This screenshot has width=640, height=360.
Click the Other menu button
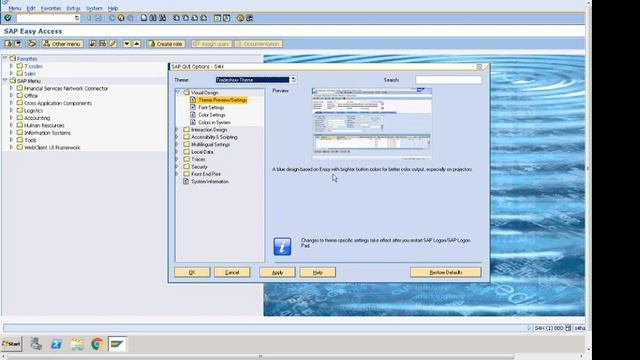coord(62,44)
